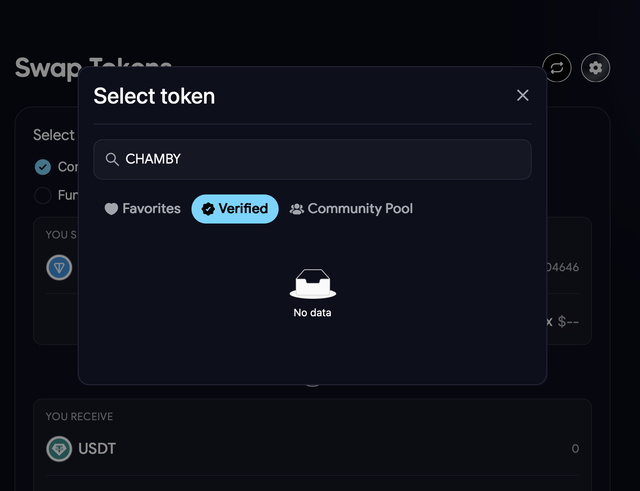This screenshot has height=491, width=640.
Task: Open swap settings via gear icon
Action: click(x=596, y=68)
